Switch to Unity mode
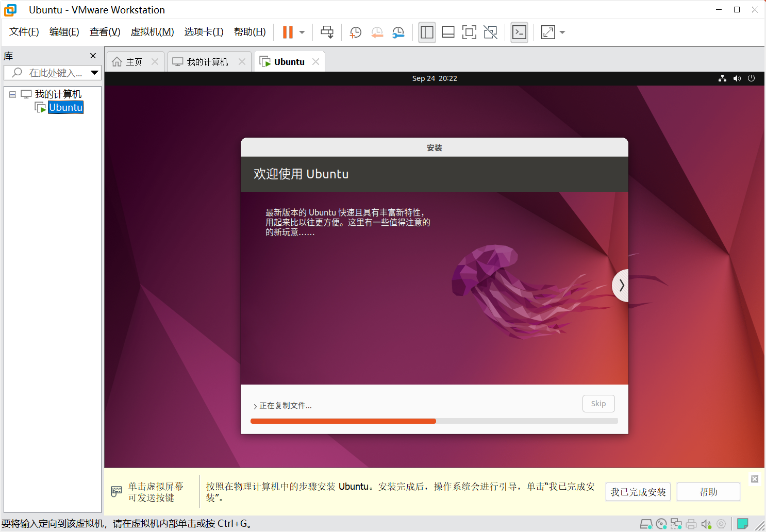The width and height of the screenshot is (766, 532). pyautogui.click(x=491, y=32)
